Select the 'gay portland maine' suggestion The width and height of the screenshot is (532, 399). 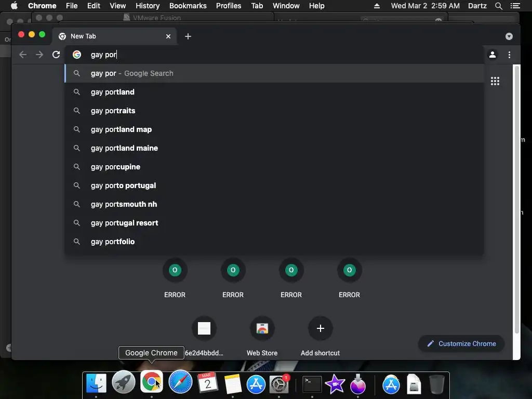coord(274,148)
